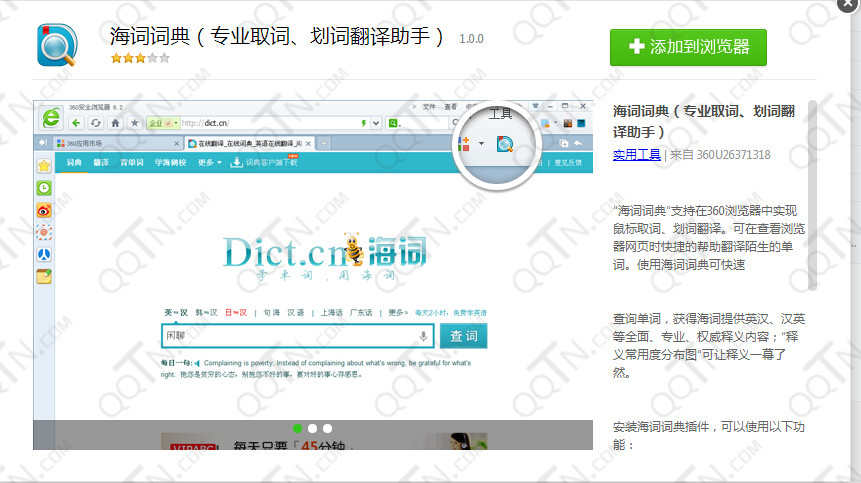Click the green clock history sidebar icon
This screenshot has width=861, height=483.
pyautogui.click(x=44, y=187)
